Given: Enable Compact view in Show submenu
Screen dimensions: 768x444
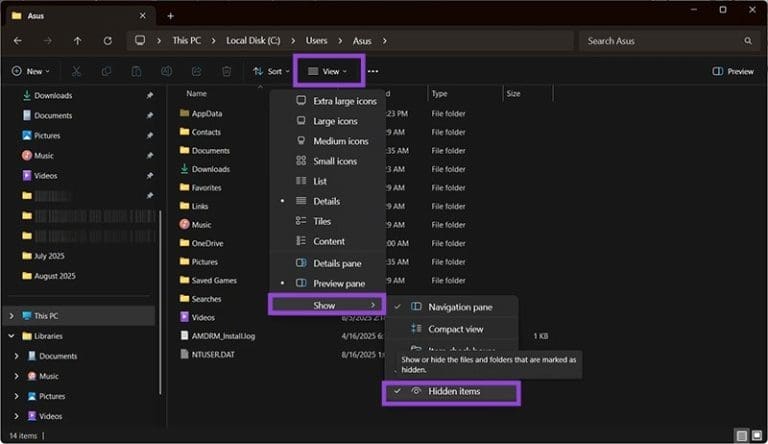Looking at the screenshot, I should (455, 329).
